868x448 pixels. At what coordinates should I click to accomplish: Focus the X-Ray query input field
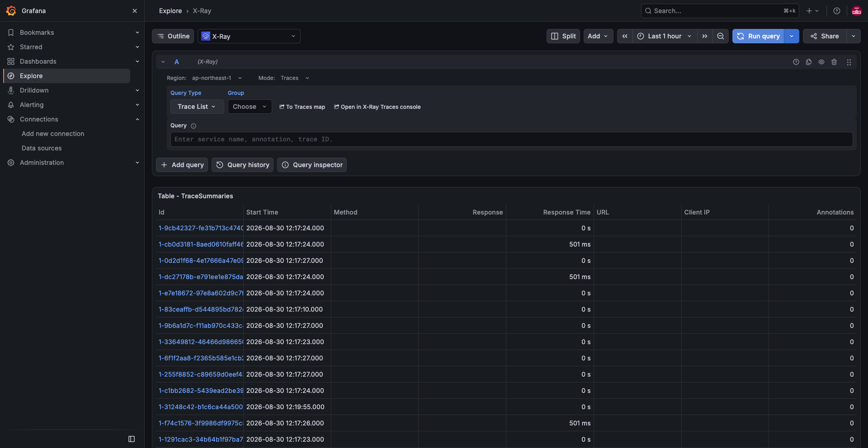click(x=511, y=140)
